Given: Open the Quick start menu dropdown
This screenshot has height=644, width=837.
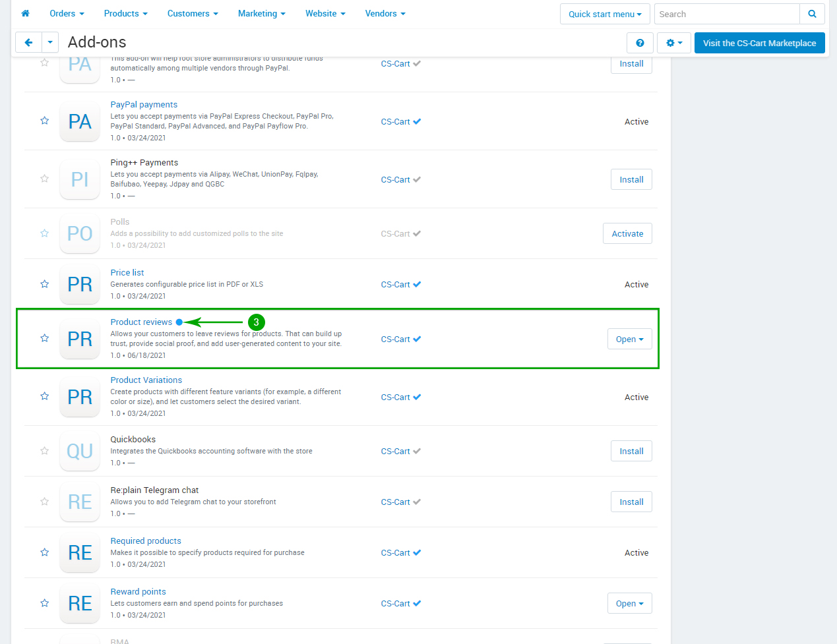Looking at the screenshot, I should point(605,14).
